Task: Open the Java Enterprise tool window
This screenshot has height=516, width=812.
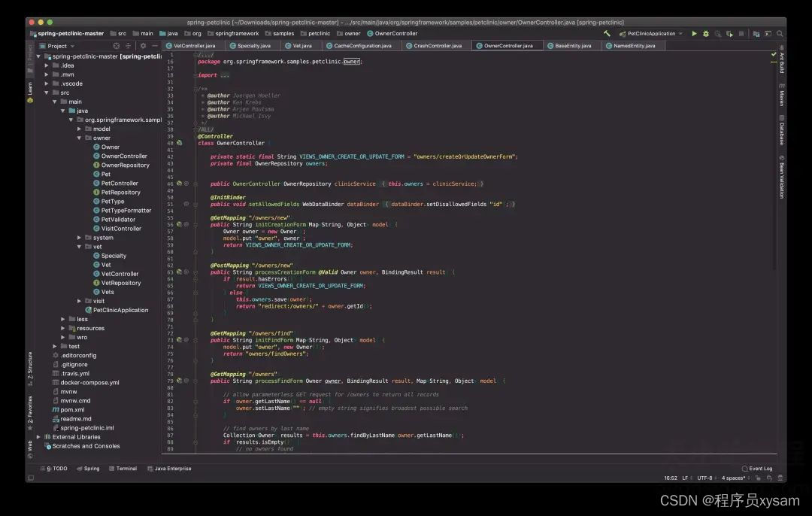Action: (x=169, y=469)
